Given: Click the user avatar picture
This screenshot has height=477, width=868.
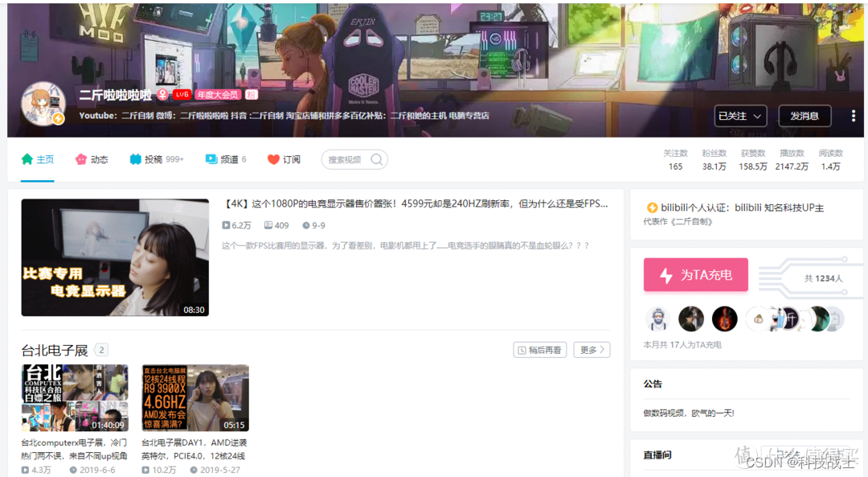Looking at the screenshot, I should [43, 104].
